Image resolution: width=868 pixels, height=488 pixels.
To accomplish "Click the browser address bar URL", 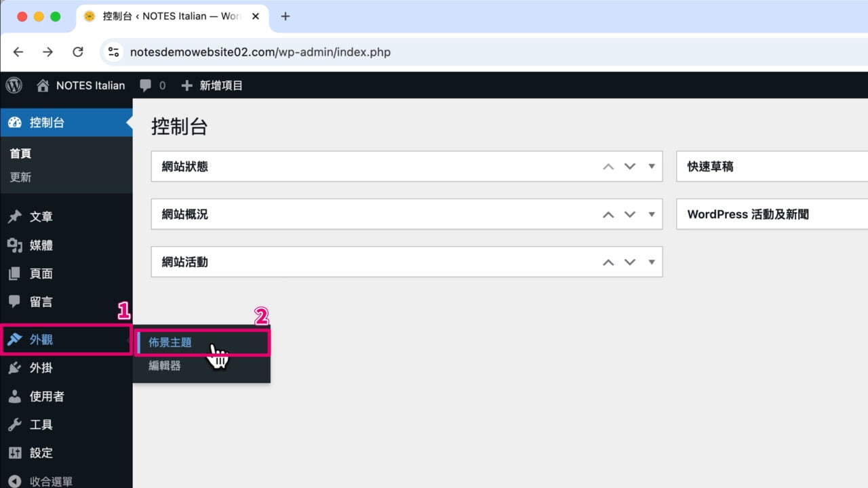I will click(260, 52).
